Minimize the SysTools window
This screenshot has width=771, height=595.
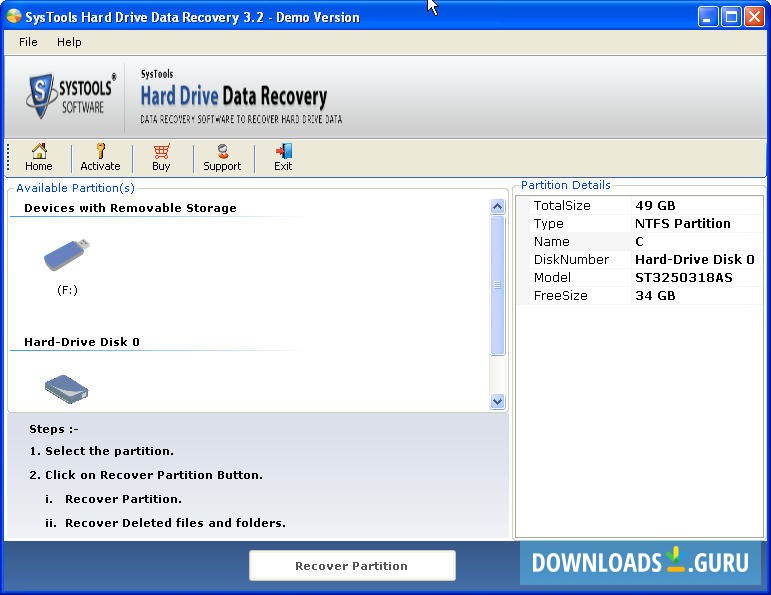[708, 17]
